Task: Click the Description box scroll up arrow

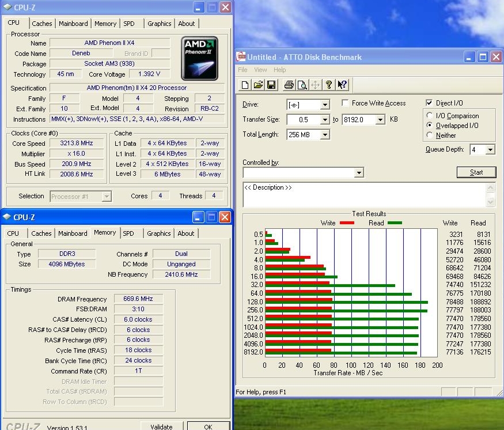Action: point(491,187)
